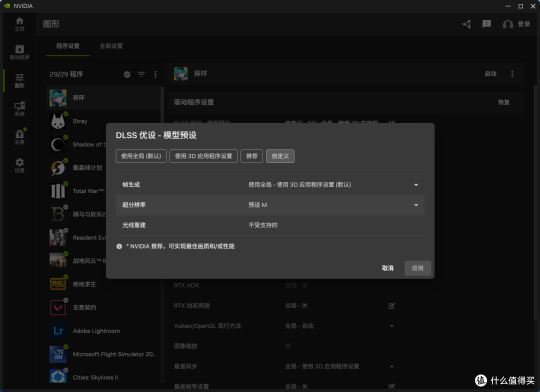Select the 绝地求生 PUBG icon
The image size is (540, 392).
click(58, 284)
